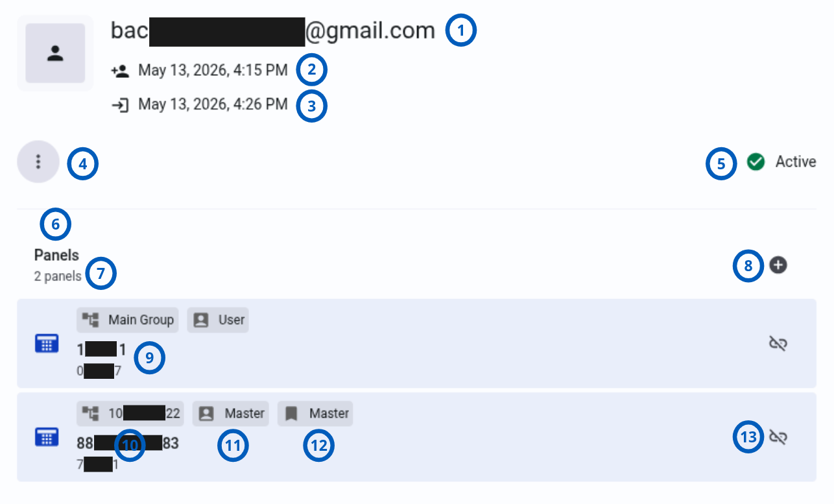
Task: Unlink the second panel with Master role
Action: (778, 437)
